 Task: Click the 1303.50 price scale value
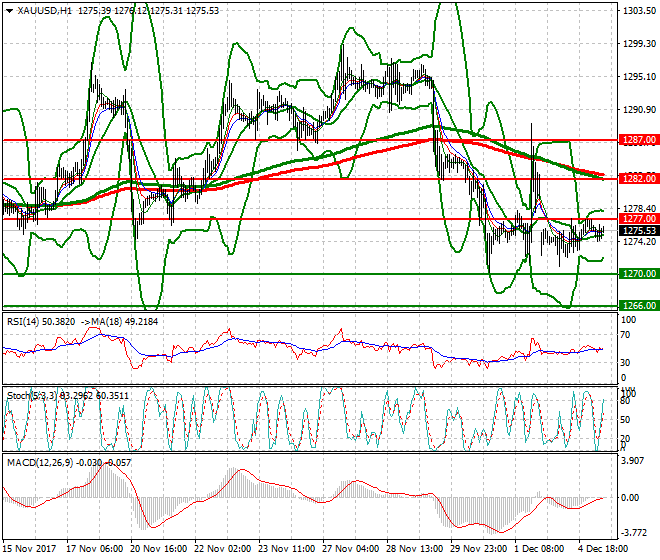pyautogui.click(x=639, y=11)
